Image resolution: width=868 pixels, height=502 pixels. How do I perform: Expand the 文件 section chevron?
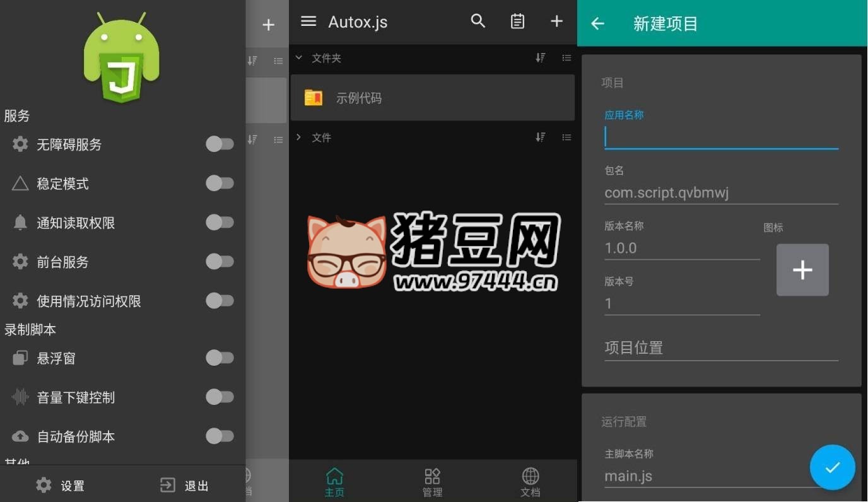pos(299,137)
